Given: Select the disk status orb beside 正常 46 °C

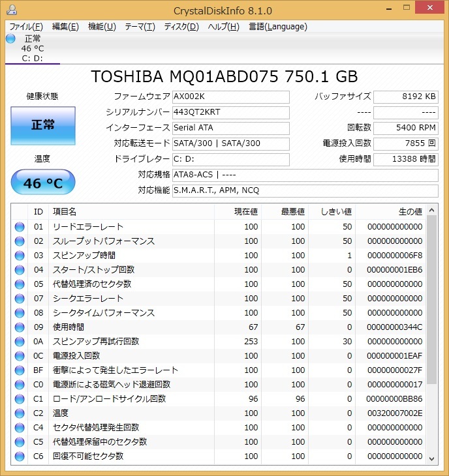Looking at the screenshot, I should 10,38.
